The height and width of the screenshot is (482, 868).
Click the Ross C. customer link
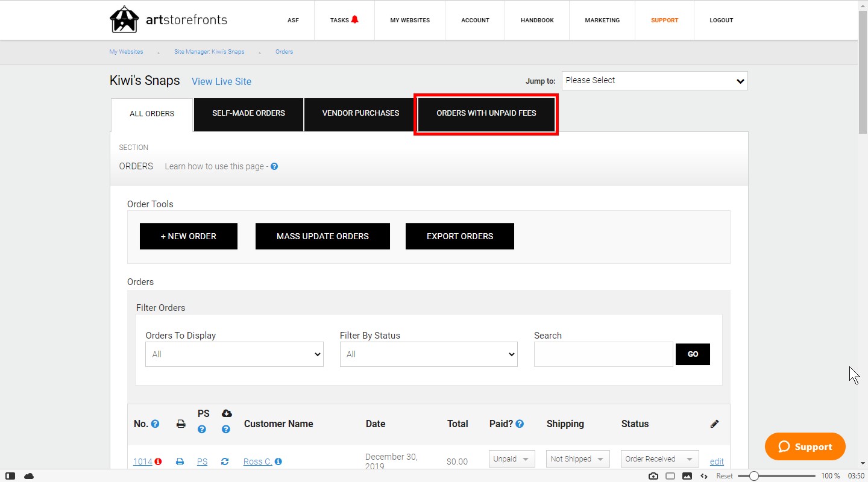257,462
